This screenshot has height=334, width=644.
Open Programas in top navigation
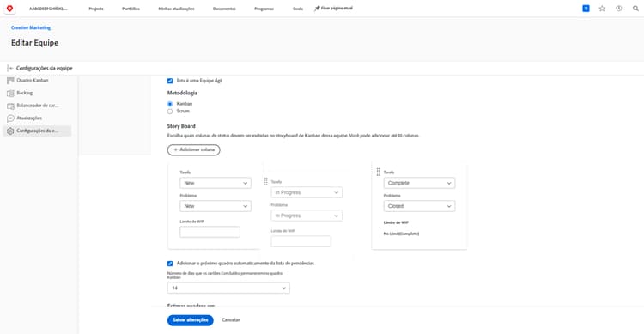[264, 9]
